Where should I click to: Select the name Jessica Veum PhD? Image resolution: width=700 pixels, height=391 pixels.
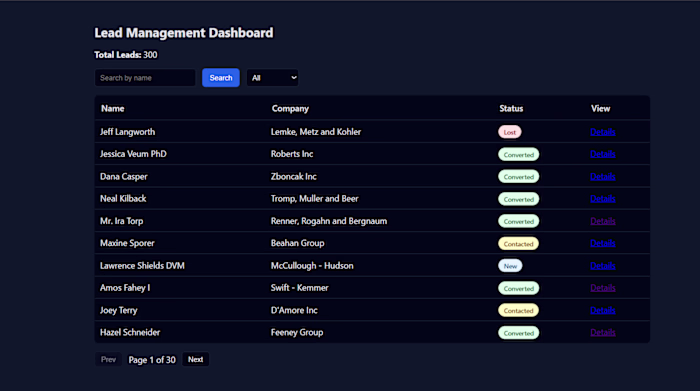pyautogui.click(x=133, y=154)
